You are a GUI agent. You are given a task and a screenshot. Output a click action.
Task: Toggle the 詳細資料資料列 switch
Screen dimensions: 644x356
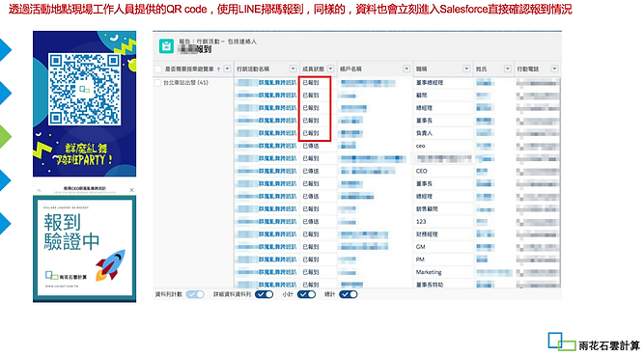(265, 294)
